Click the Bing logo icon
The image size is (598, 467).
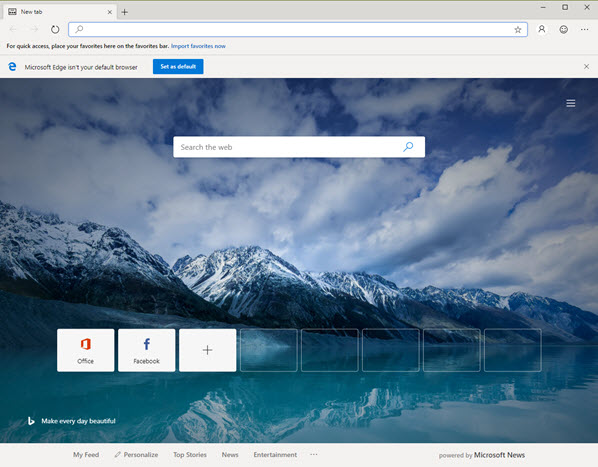click(x=31, y=421)
